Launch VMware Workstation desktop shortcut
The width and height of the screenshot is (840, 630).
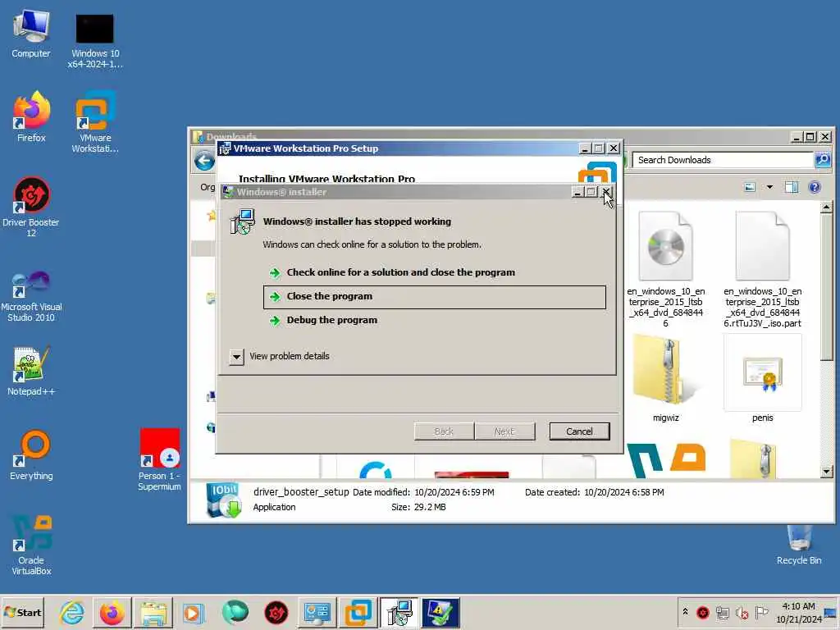pos(95,121)
